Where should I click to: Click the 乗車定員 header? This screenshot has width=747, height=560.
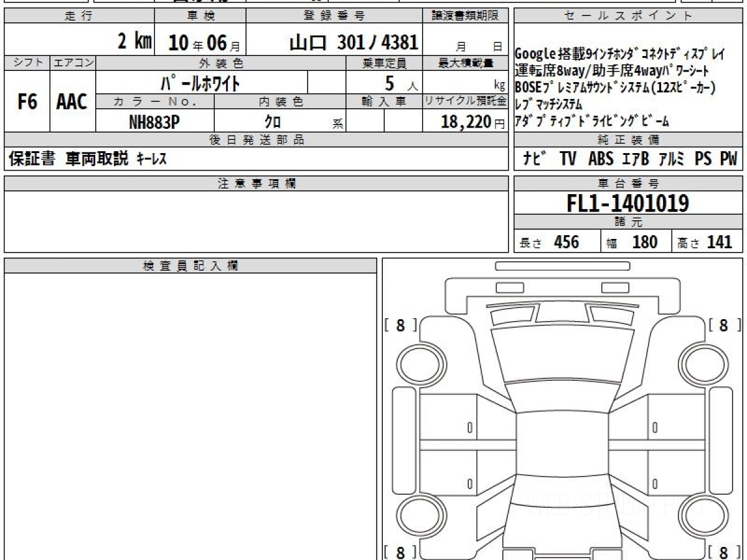(384, 63)
